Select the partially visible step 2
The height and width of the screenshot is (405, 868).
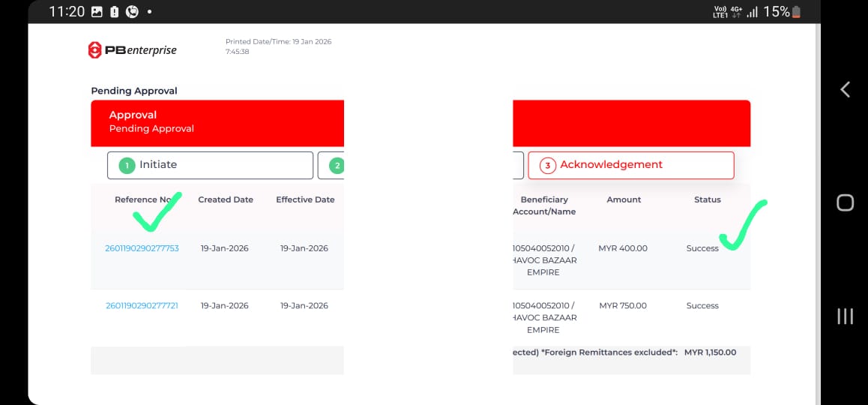pyautogui.click(x=331, y=166)
